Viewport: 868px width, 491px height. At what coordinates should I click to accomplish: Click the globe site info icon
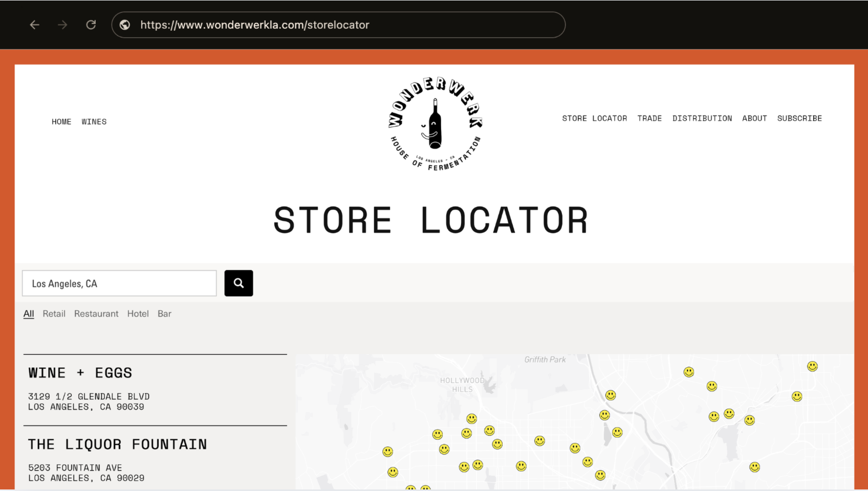coord(125,25)
